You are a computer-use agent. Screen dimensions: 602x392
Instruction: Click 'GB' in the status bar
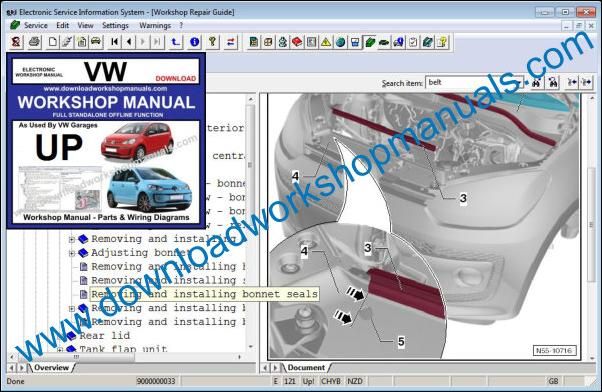click(553, 381)
